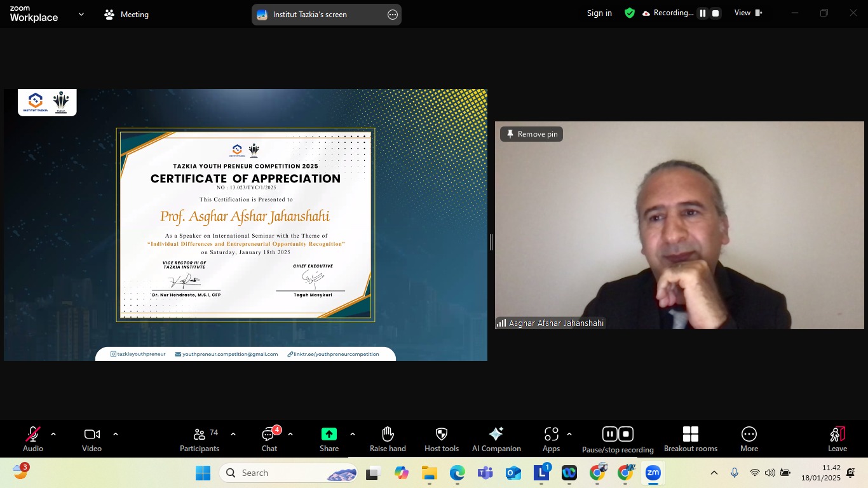
Task: Expand participants options arrow
Action: point(233,434)
